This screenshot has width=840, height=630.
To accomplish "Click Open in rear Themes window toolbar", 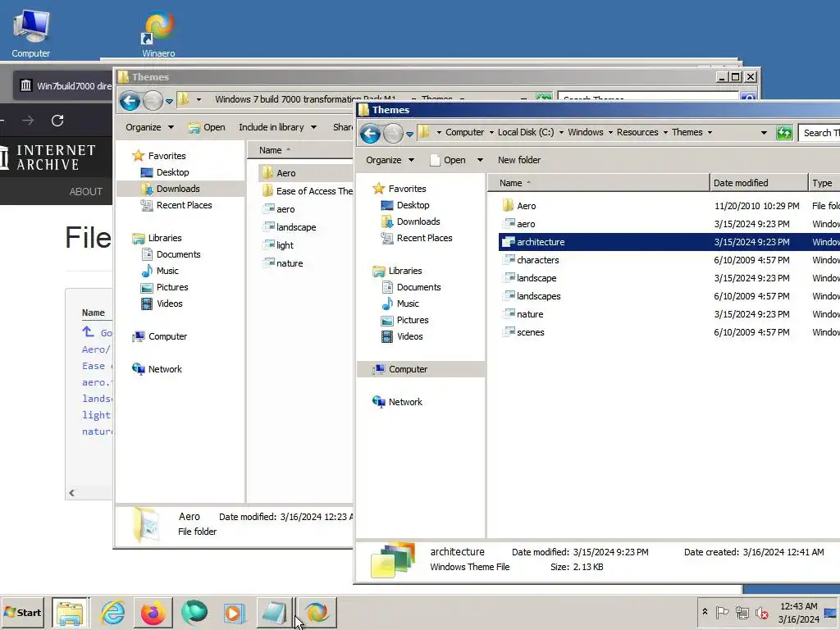I will pos(207,127).
